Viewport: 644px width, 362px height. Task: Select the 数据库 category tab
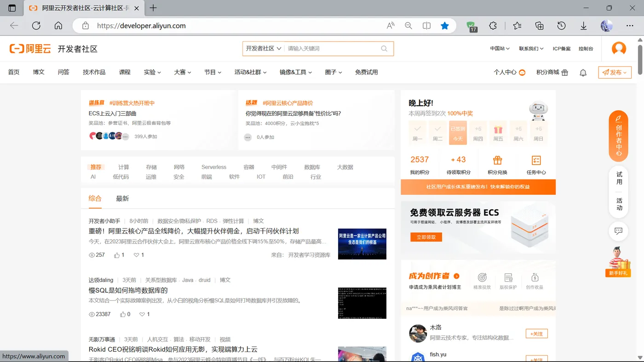click(x=312, y=167)
